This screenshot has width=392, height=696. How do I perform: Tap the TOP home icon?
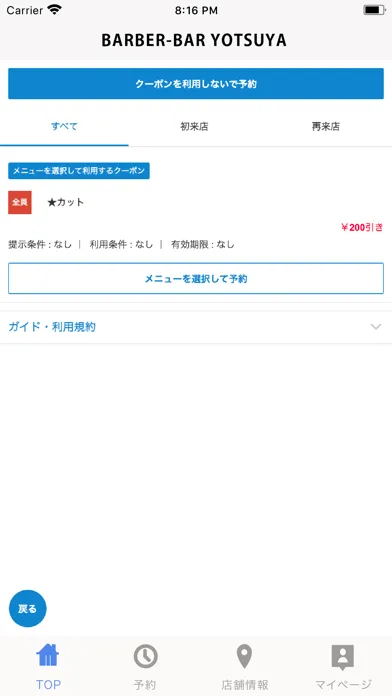pyautogui.click(x=48, y=656)
